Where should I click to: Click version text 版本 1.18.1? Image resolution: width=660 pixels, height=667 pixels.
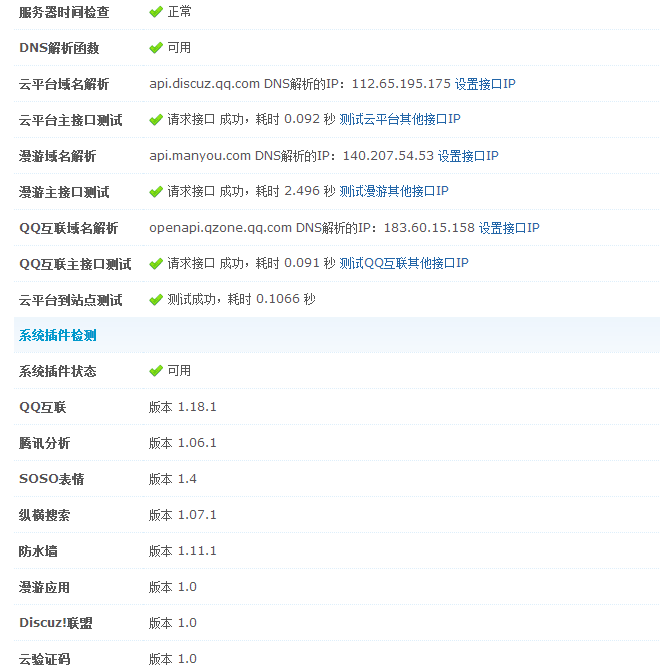click(182, 407)
